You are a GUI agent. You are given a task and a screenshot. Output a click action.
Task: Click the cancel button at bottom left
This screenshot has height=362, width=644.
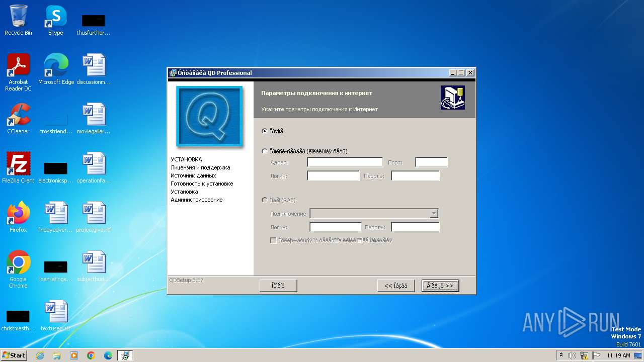tap(278, 286)
